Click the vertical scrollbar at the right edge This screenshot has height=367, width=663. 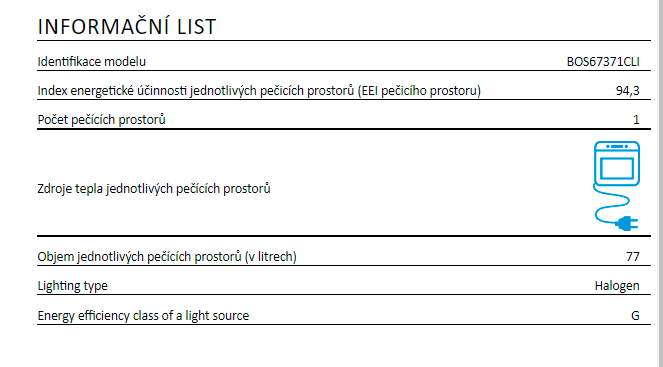(660, 184)
